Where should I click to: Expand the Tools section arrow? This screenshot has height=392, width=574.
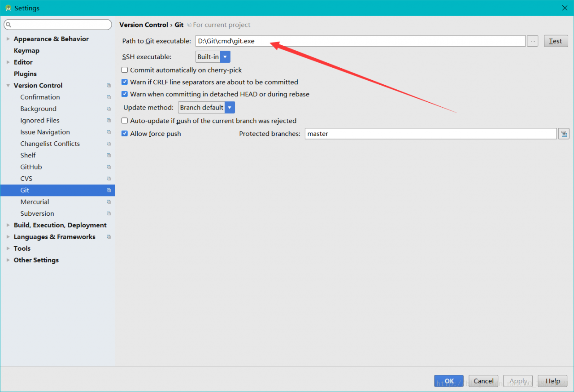(x=8, y=248)
